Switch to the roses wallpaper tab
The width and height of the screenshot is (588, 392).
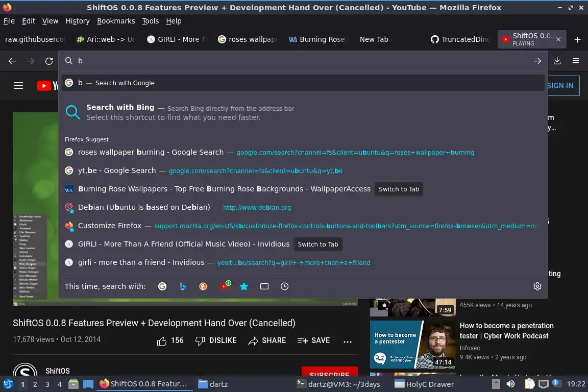[248, 39]
